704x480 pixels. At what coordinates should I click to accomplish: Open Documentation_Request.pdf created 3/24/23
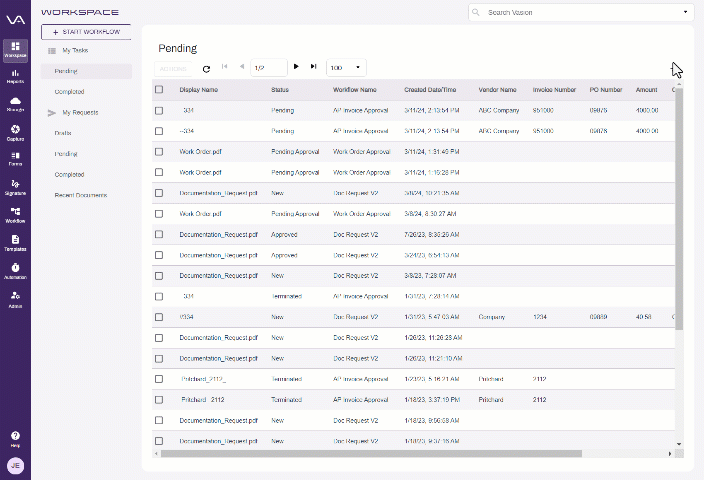[x=218, y=255]
